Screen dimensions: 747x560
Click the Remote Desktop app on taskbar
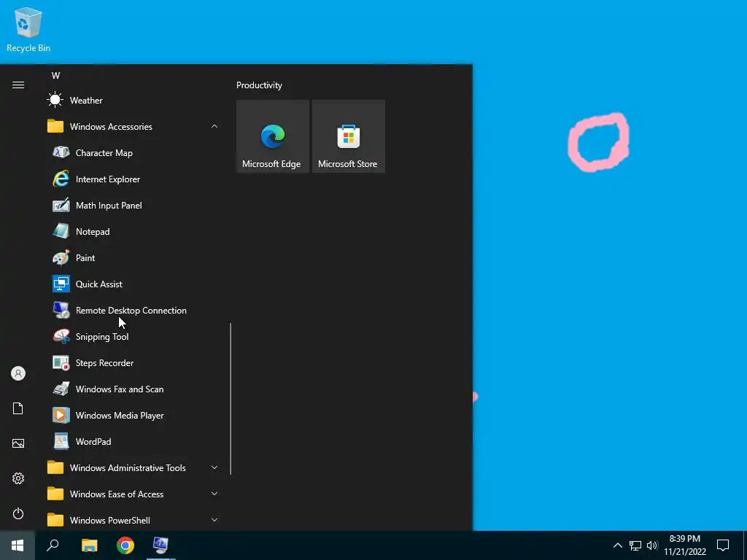click(x=161, y=545)
